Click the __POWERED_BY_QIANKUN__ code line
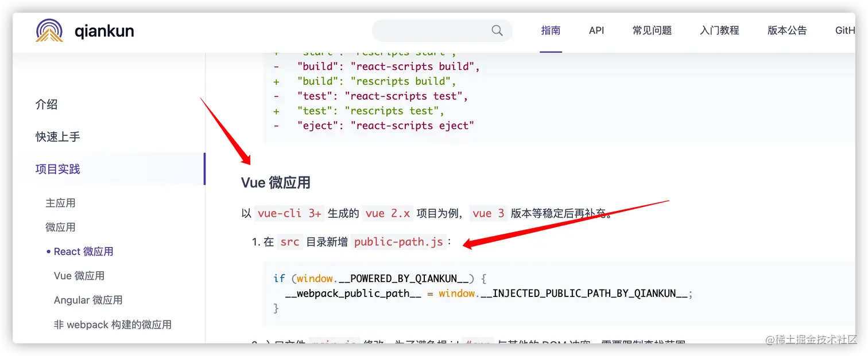Screen dimensions: 868x356 coord(380,279)
